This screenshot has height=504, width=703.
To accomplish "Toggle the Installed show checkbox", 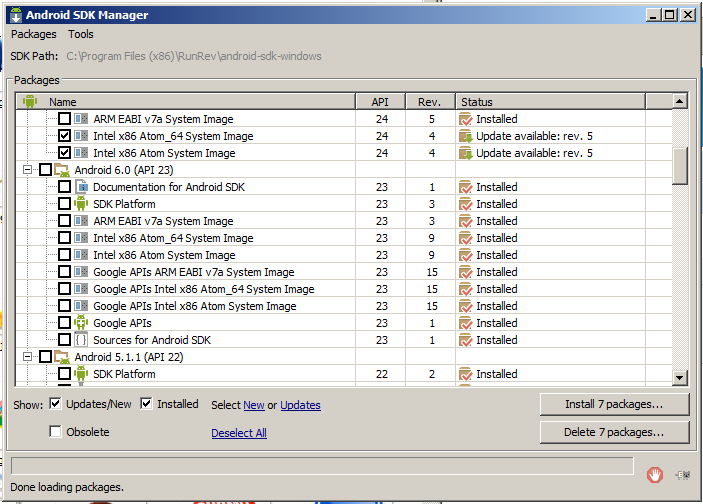I will pos(146,404).
